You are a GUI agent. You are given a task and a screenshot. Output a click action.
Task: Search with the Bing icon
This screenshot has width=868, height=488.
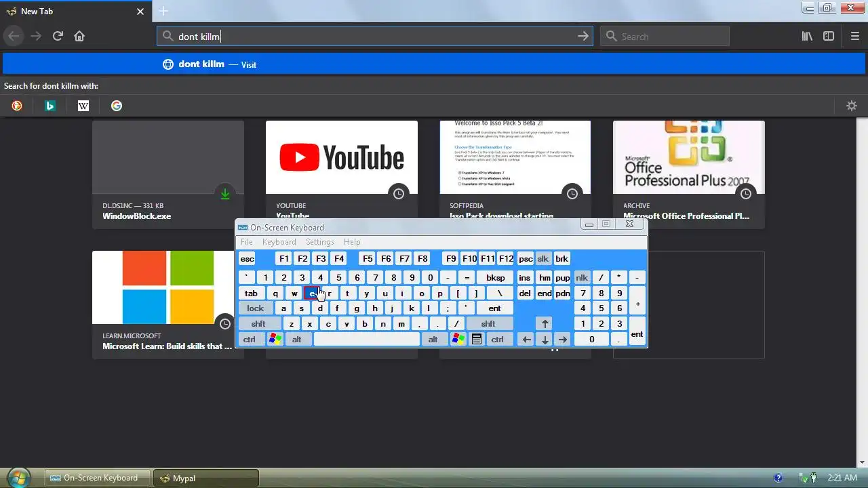point(50,106)
